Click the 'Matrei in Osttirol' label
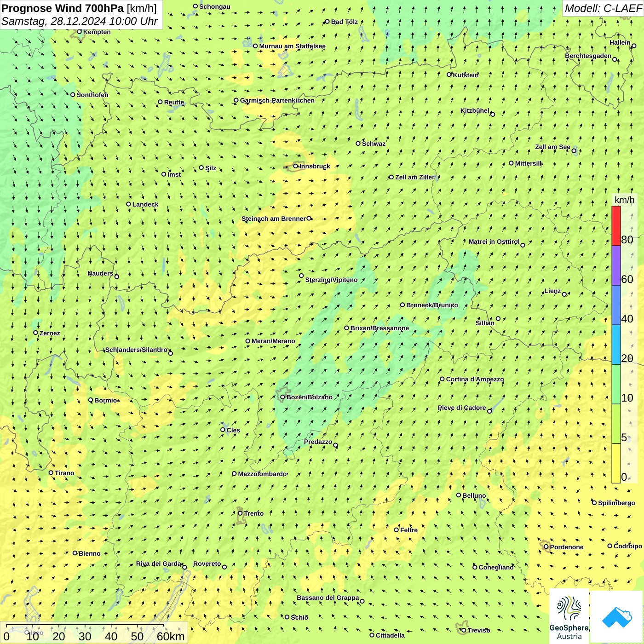The image size is (644, 644). 494,241
